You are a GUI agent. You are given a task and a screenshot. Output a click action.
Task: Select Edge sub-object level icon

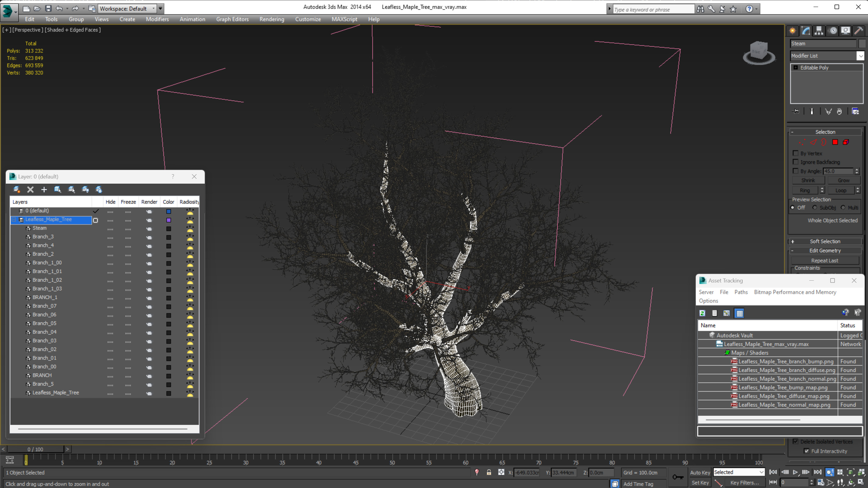tap(814, 142)
